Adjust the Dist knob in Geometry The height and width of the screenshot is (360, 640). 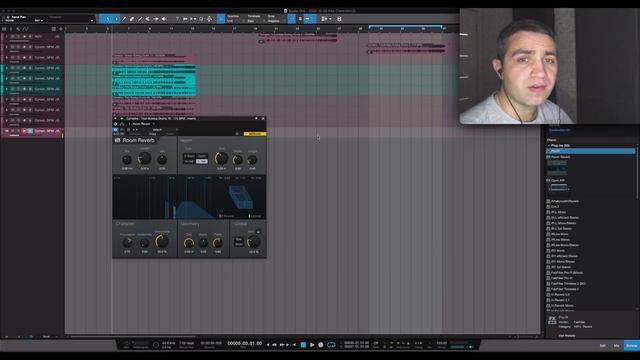pyautogui.click(x=188, y=243)
